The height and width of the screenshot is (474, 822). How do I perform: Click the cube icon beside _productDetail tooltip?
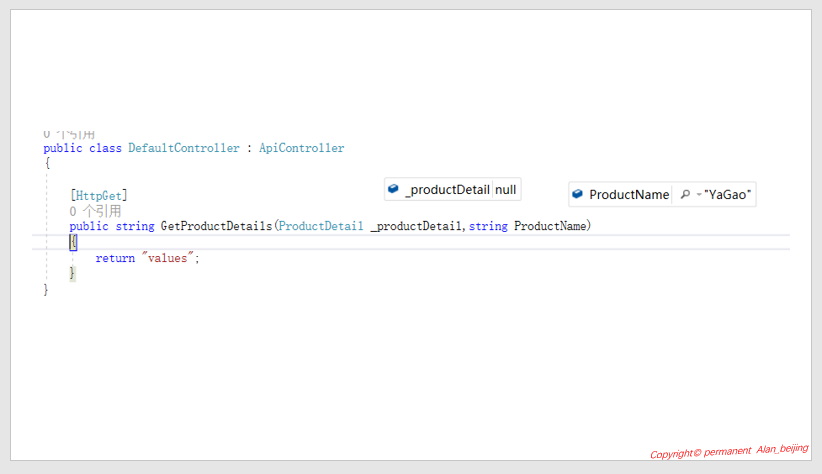click(393, 189)
